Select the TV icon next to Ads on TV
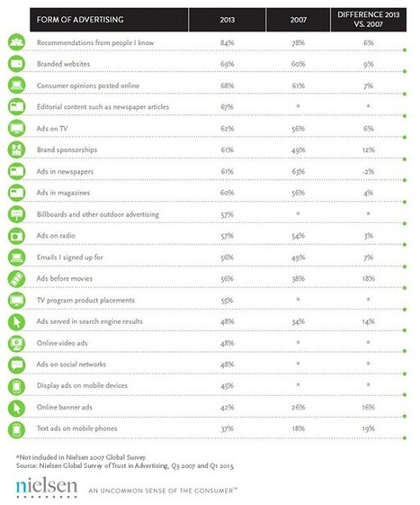Image resolution: width=420 pixels, height=505 pixels. pos(16,128)
